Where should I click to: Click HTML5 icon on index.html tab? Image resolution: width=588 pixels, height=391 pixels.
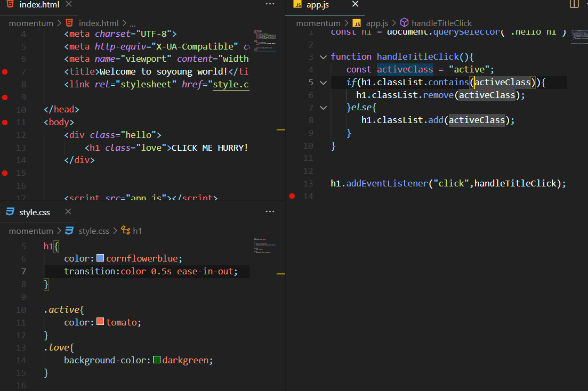coord(11,4)
